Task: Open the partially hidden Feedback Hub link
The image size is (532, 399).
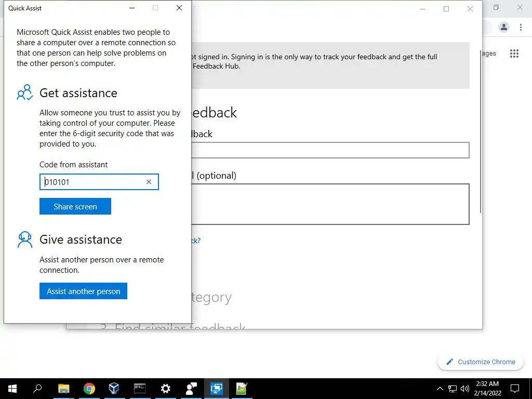Action: tap(196, 241)
